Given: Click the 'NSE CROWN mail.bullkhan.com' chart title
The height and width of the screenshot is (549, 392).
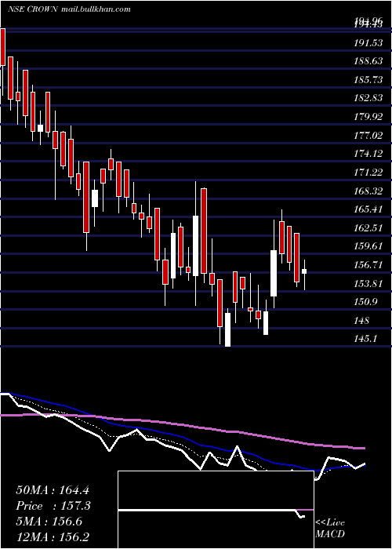Looking at the screenshot, I should click(69, 9).
